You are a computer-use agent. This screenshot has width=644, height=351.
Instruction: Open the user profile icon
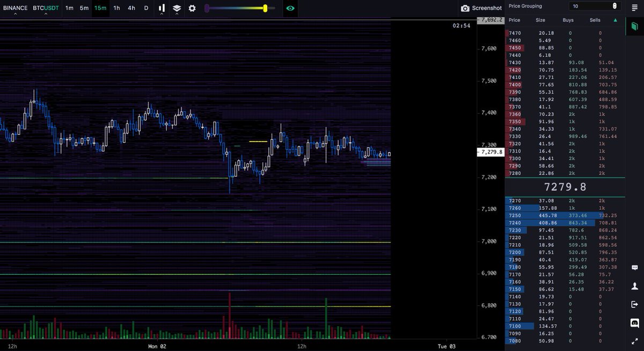pyautogui.click(x=634, y=286)
